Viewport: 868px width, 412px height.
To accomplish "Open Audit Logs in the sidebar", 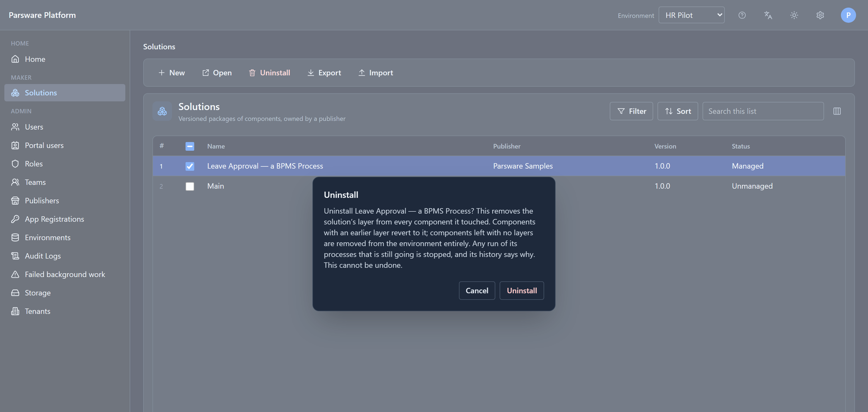I will 65,256.
